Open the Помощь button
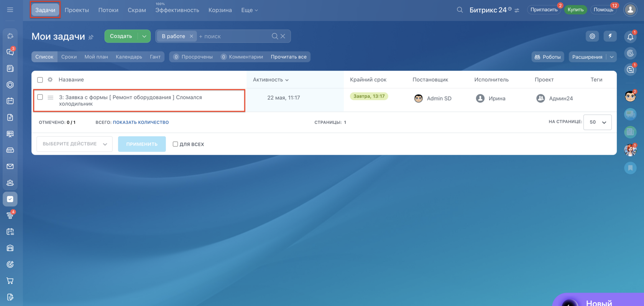This screenshot has height=306, width=644. [x=603, y=10]
